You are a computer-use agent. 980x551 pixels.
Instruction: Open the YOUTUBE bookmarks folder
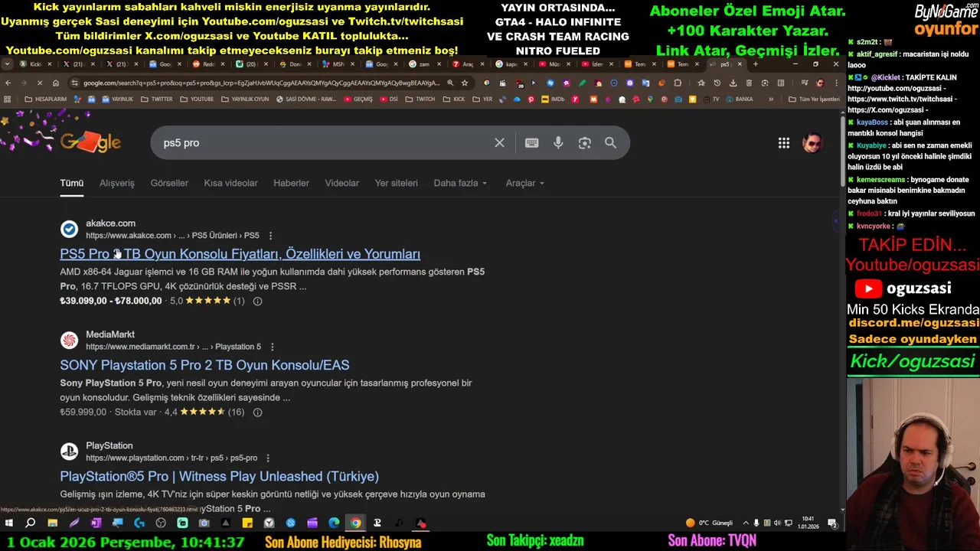tap(197, 99)
